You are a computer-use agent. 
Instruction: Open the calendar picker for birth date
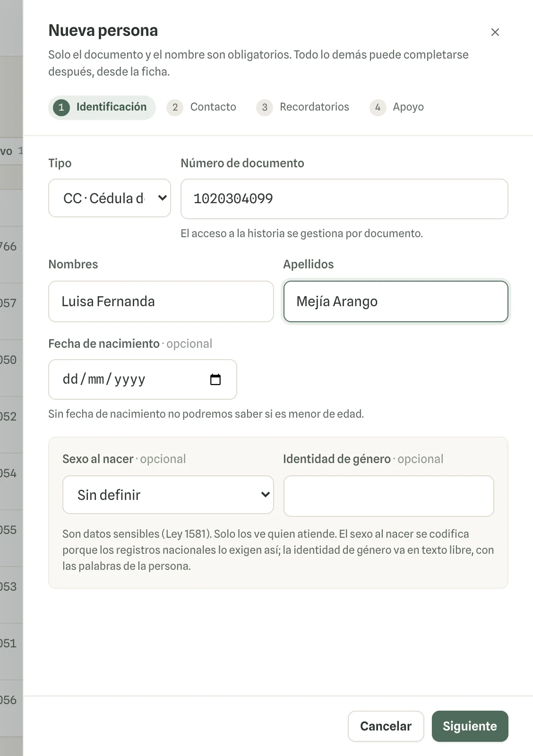pos(215,379)
